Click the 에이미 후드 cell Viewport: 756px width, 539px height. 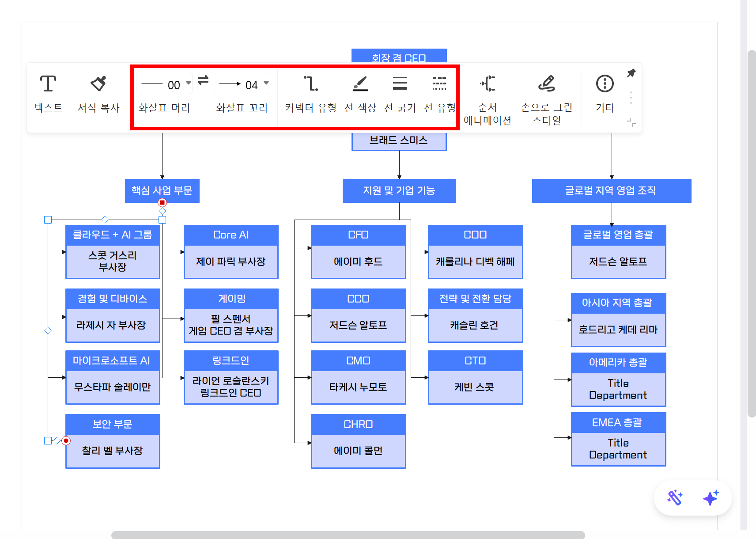pos(358,262)
